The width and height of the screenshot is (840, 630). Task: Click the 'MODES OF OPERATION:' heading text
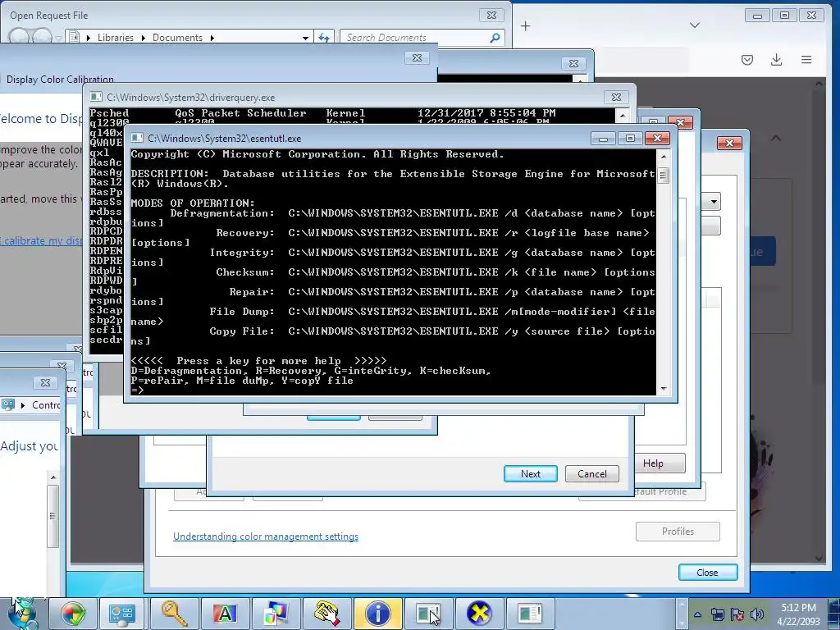click(193, 203)
